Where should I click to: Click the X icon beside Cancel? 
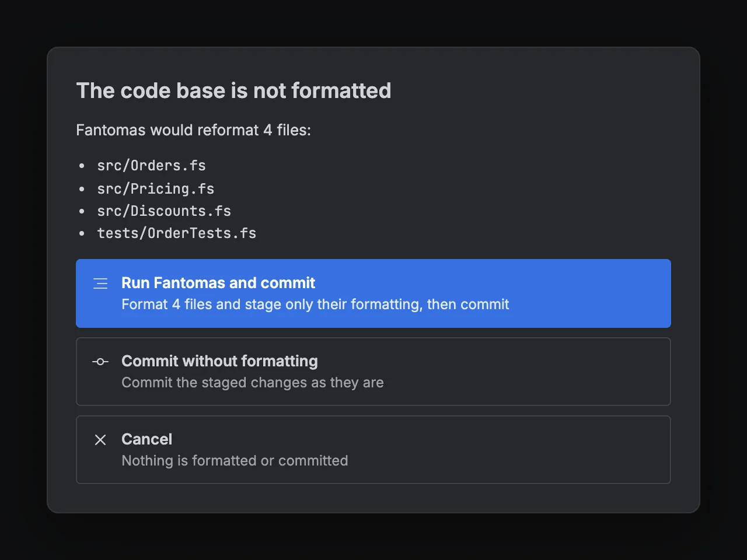pos(100,440)
